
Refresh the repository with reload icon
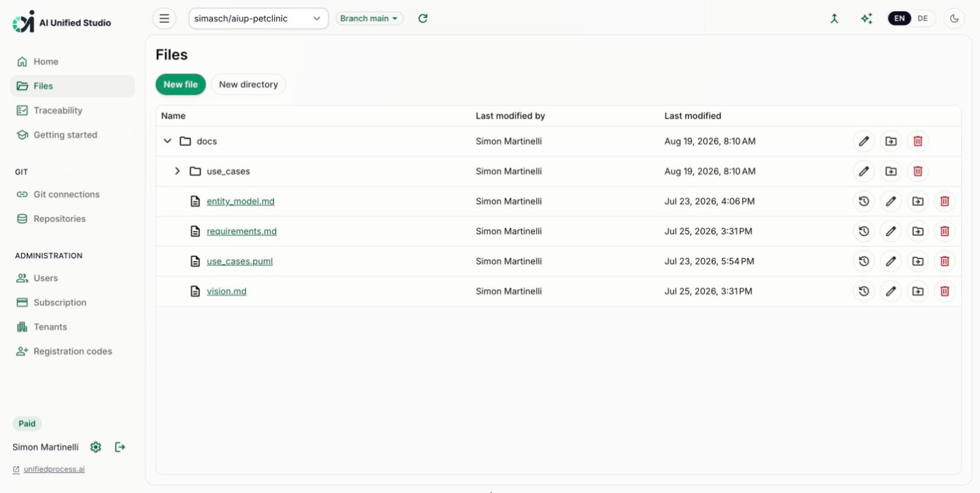423,19
